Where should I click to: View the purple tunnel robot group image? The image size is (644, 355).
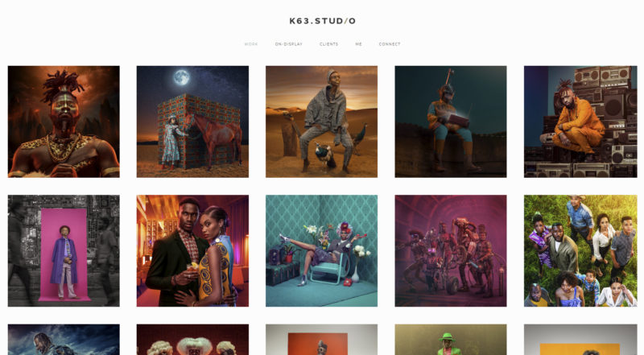451,250
